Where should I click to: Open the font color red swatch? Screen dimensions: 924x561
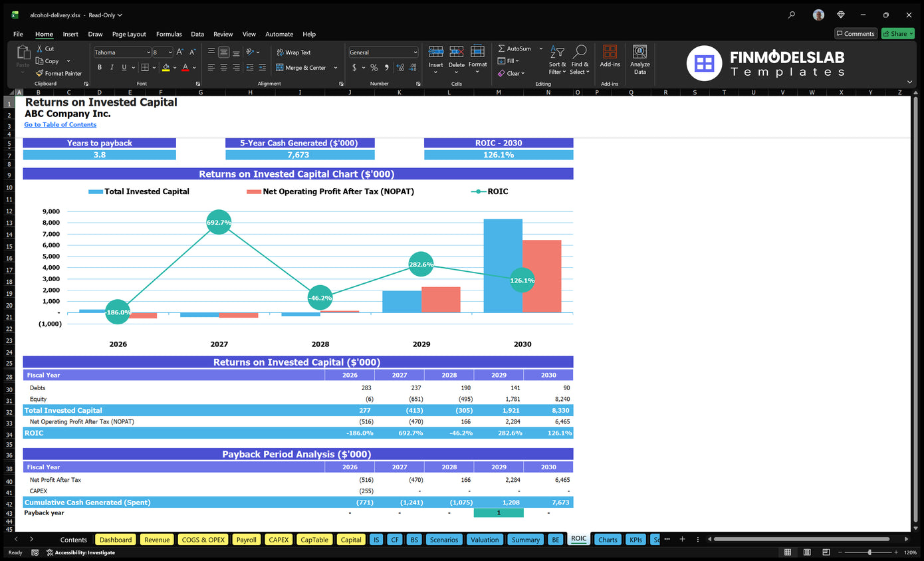185,67
